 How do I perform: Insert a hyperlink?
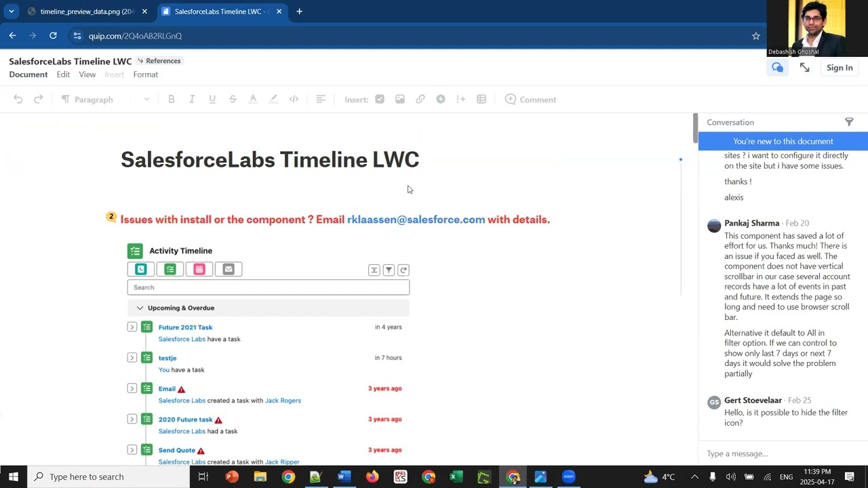[x=420, y=100]
